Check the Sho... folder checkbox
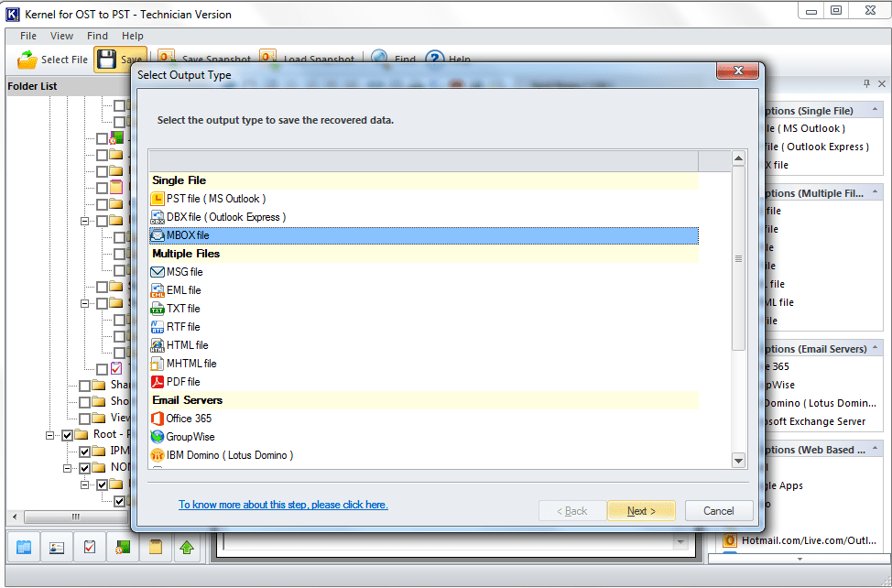892x588 pixels. click(85, 403)
